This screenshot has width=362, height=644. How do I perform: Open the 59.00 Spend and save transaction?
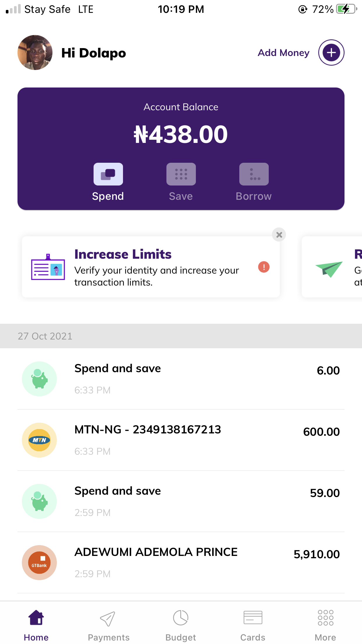pos(181,501)
